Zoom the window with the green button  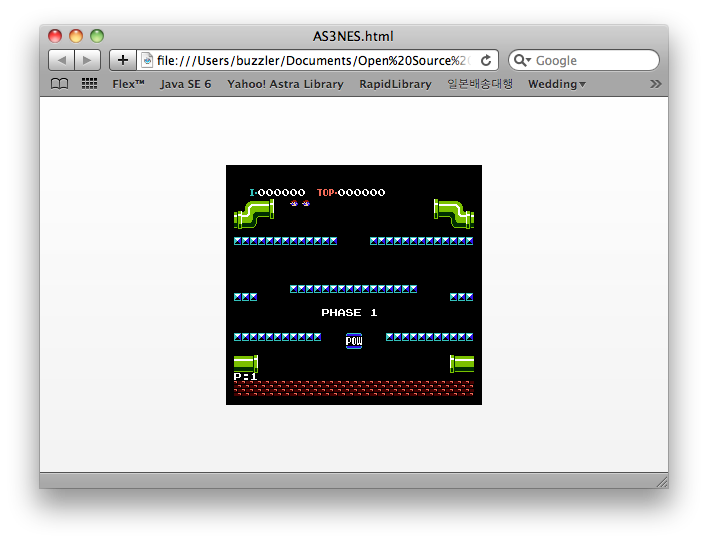97,36
